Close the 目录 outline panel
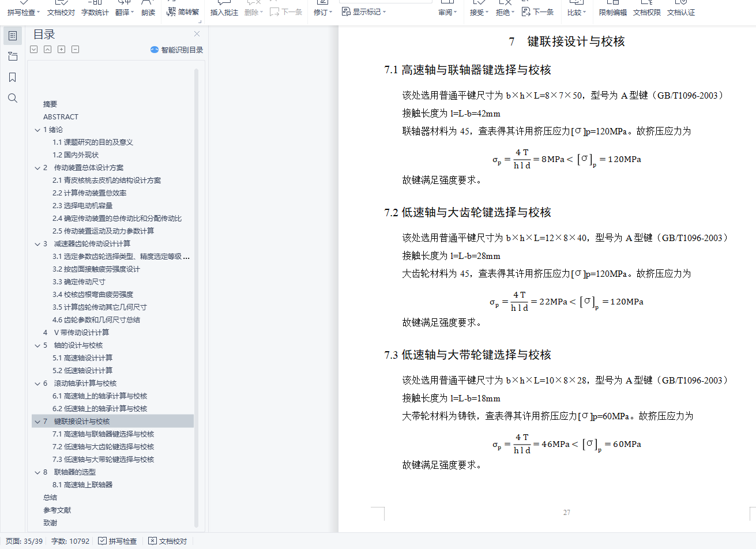The image size is (756, 549). [197, 34]
